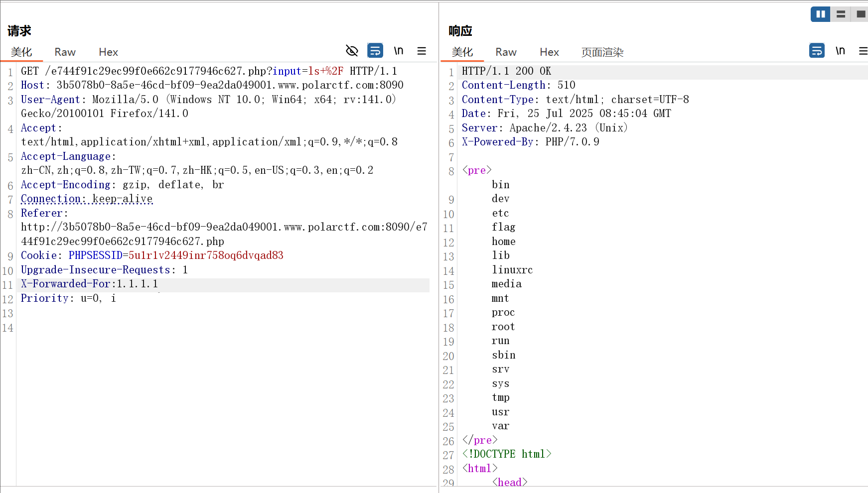The width and height of the screenshot is (868, 493).
Task: Click the 'srv' directory entry in response
Action: pyautogui.click(x=501, y=369)
